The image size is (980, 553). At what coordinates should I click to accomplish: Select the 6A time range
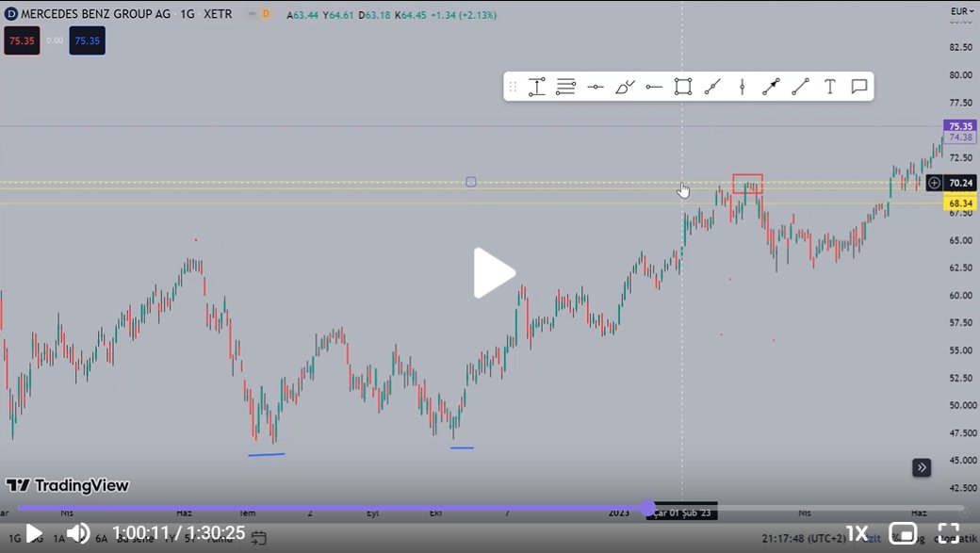click(x=101, y=538)
